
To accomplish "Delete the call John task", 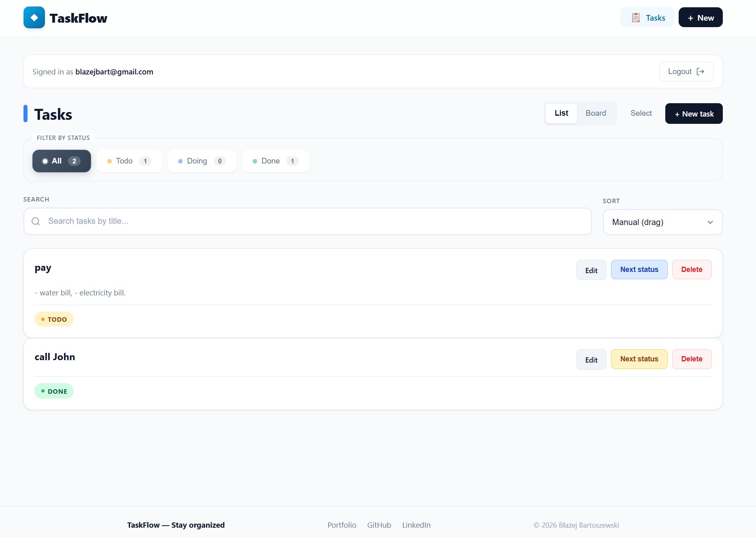I will pos(692,359).
